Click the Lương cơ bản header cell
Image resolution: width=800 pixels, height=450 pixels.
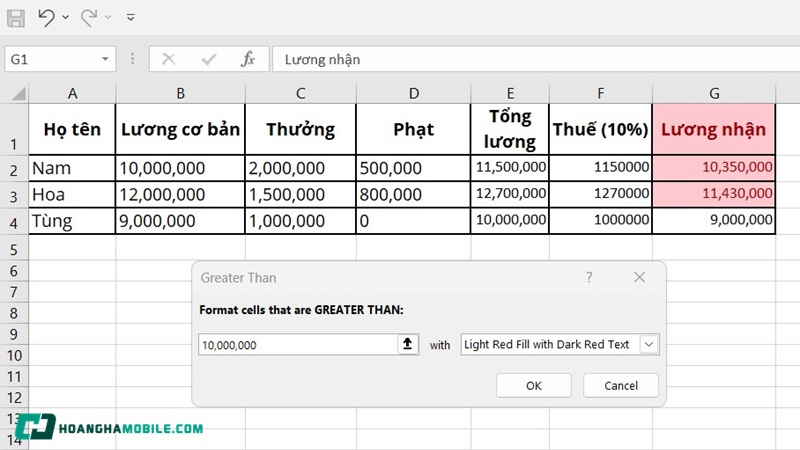pyautogui.click(x=180, y=129)
